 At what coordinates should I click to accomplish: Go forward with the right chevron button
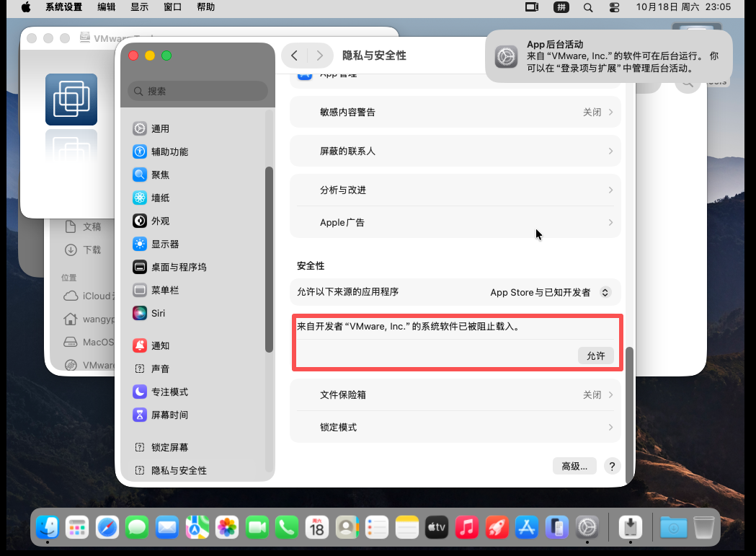coord(320,56)
